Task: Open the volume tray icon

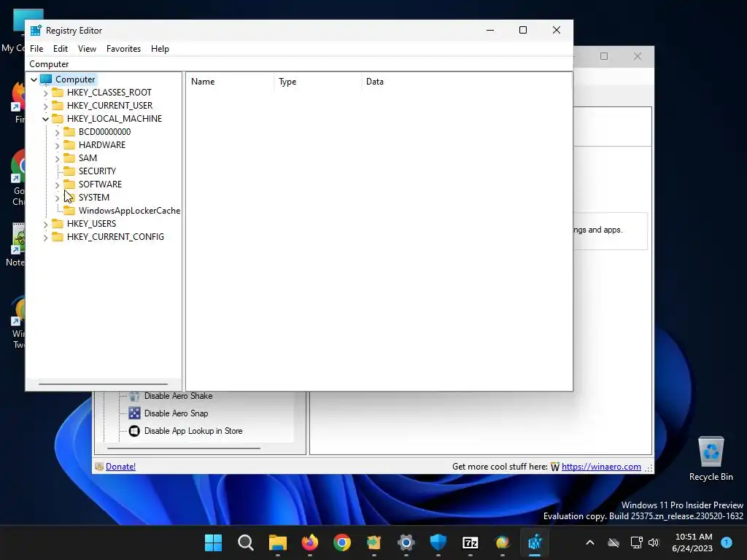Action: (x=654, y=542)
